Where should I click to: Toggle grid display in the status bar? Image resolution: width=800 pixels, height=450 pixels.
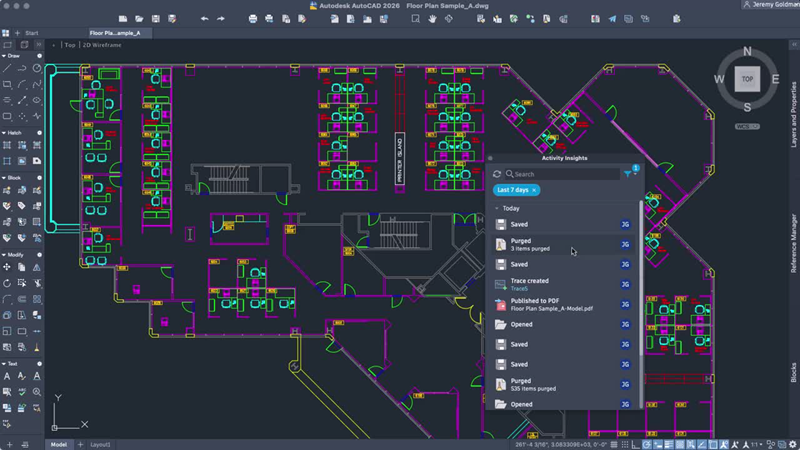(614, 444)
